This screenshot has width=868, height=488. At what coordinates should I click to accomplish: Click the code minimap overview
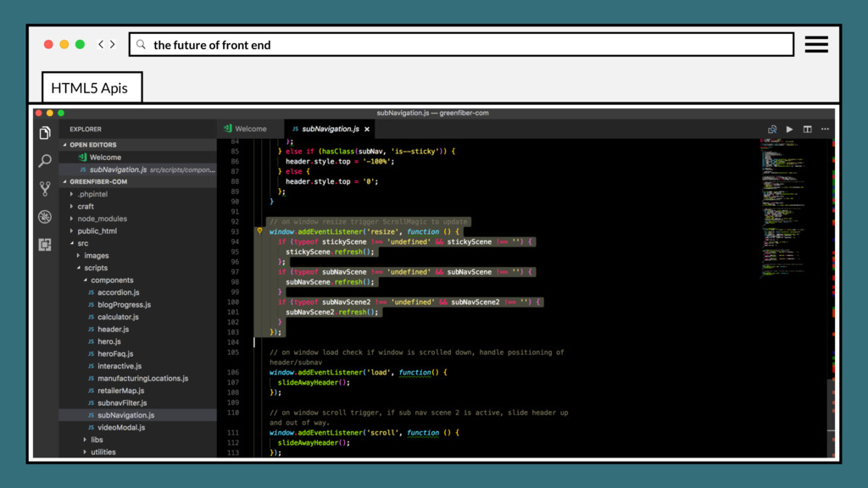(x=783, y=208)
